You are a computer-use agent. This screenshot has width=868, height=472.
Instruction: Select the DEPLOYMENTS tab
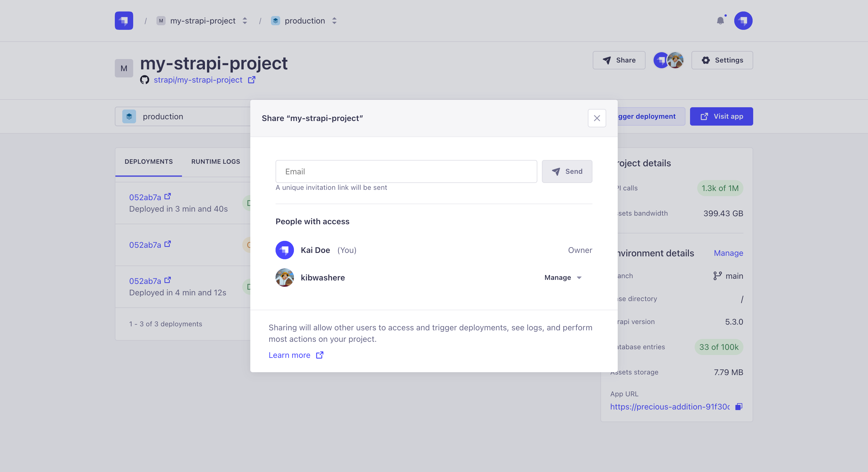[148, 161]
